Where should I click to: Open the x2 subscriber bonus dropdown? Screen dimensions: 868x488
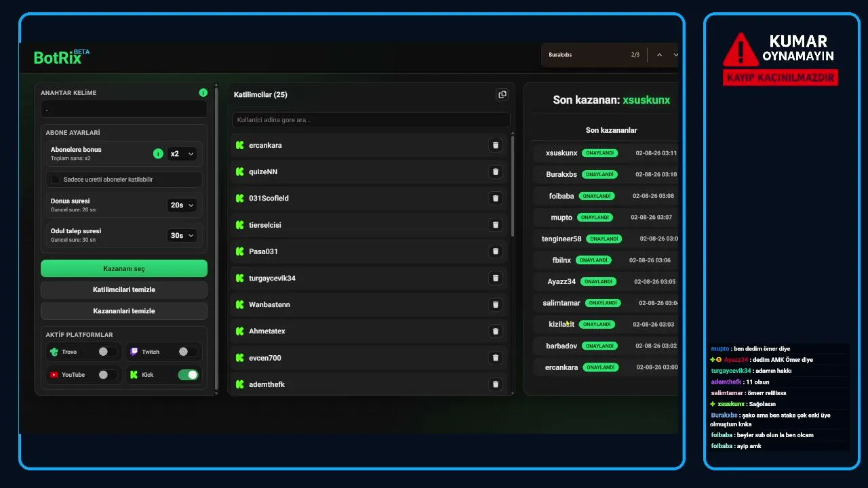point(182,154)
